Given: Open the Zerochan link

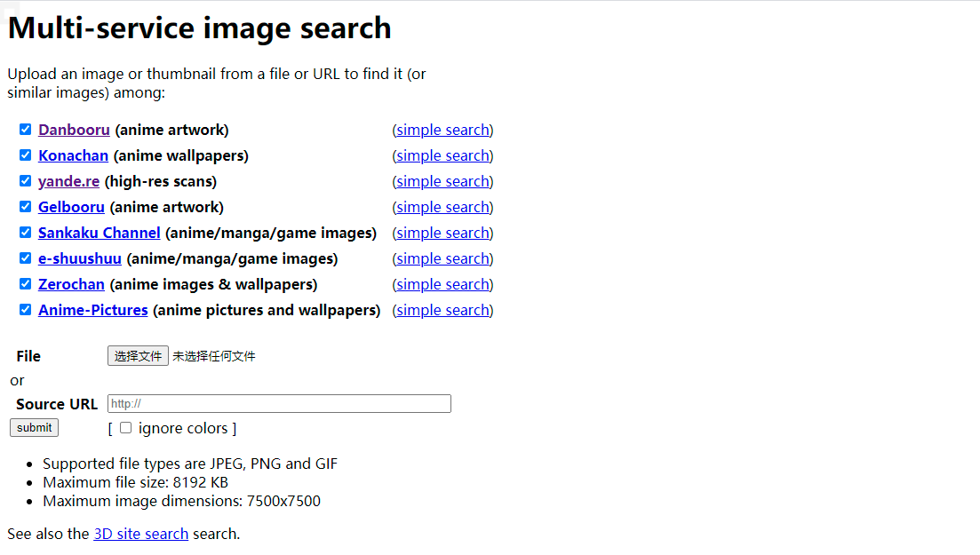Looking at the screenshot, I should pyautogui.click(x=71, y=284).
